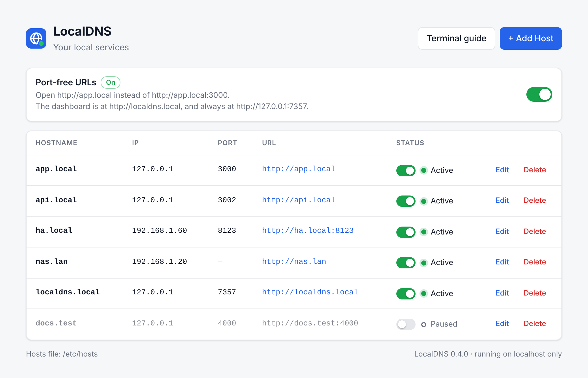Edit the ha.local row
588x378 pixels.
point(502,231)
